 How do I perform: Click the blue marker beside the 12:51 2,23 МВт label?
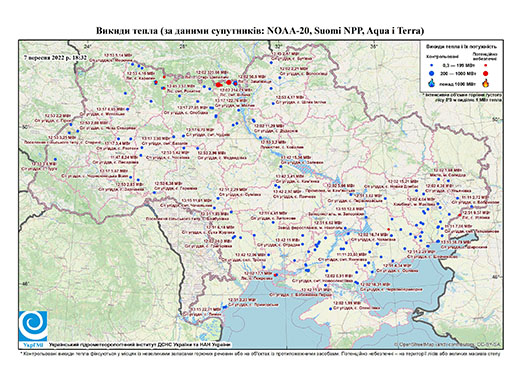click(225, 306)
